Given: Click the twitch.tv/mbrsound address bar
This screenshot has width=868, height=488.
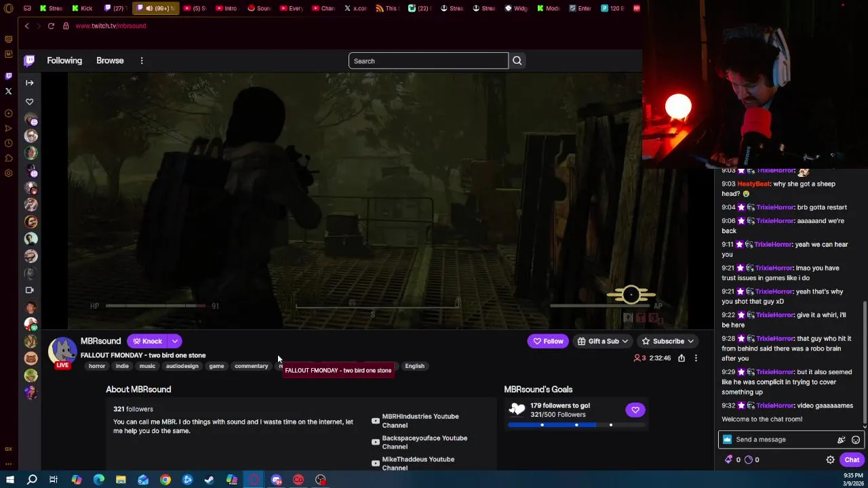Looking at the screenshot, I should click(111, 26).
